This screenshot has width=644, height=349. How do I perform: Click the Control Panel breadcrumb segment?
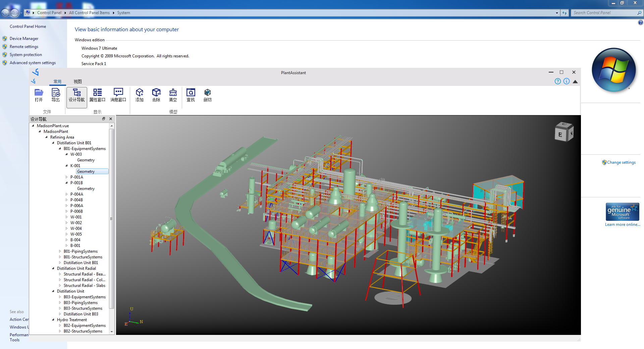49,13
